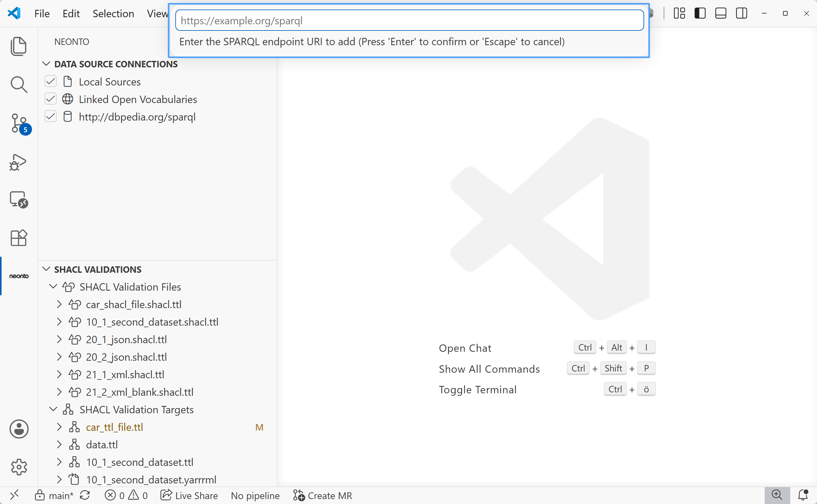The height and width of the screenshot is (504, 817).
Task: Uncheck the http://dbpedia.org/sparql checkbox
Action: (51, 117)
